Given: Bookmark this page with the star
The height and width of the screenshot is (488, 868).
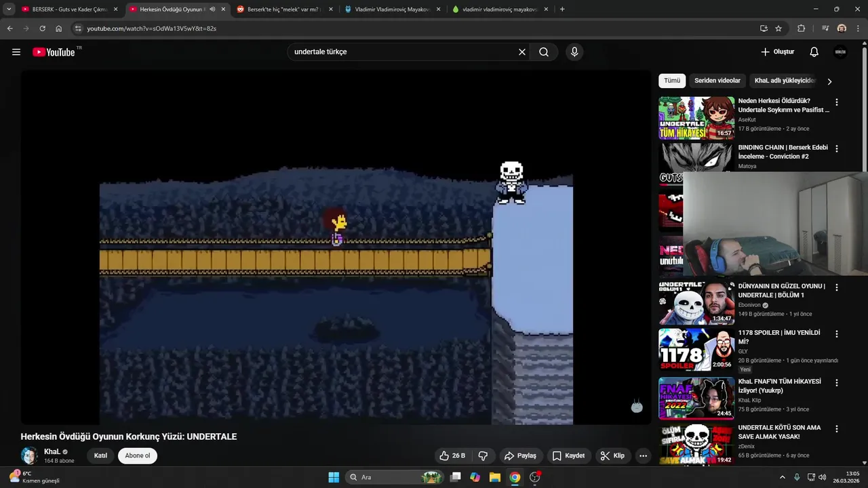Looking at the screenshot, I should point(778,28).
